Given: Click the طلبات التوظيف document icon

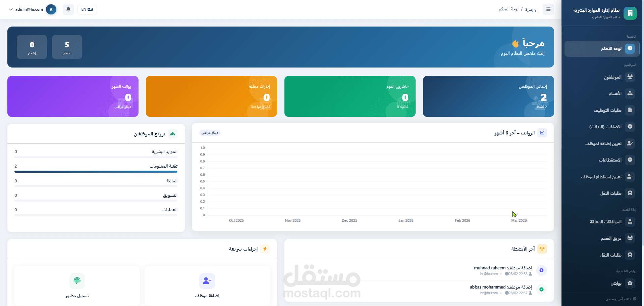Looking at the screenshot, I should (630, 110).
